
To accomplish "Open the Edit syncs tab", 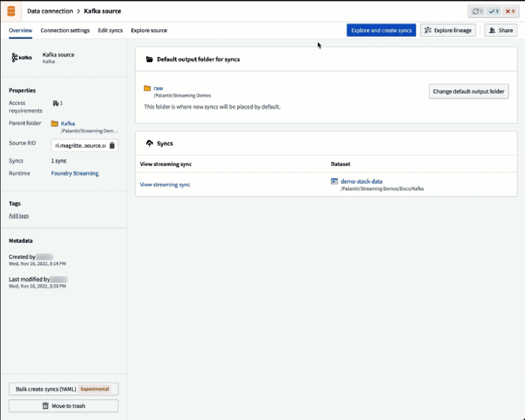I will pos(110,31).
